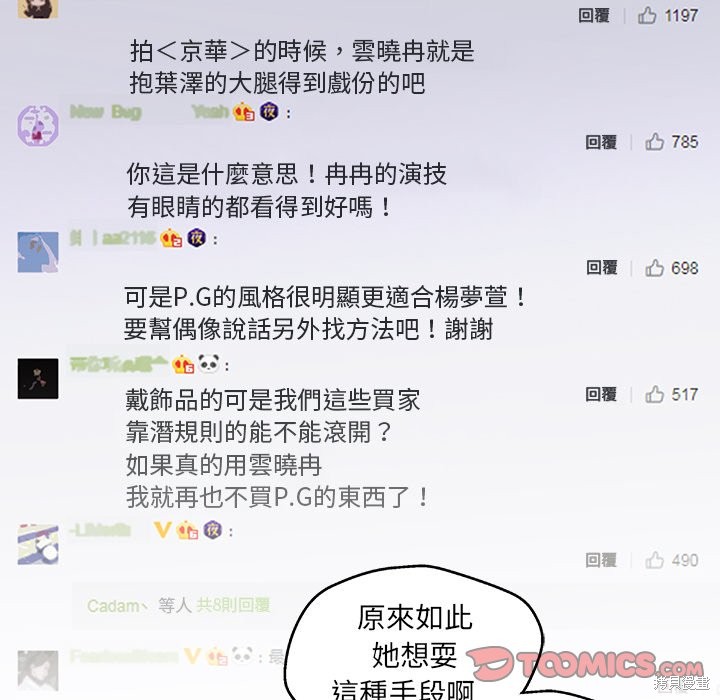
Task: Click thumbs-up icon beside 785
Action: tap(654, 142)
